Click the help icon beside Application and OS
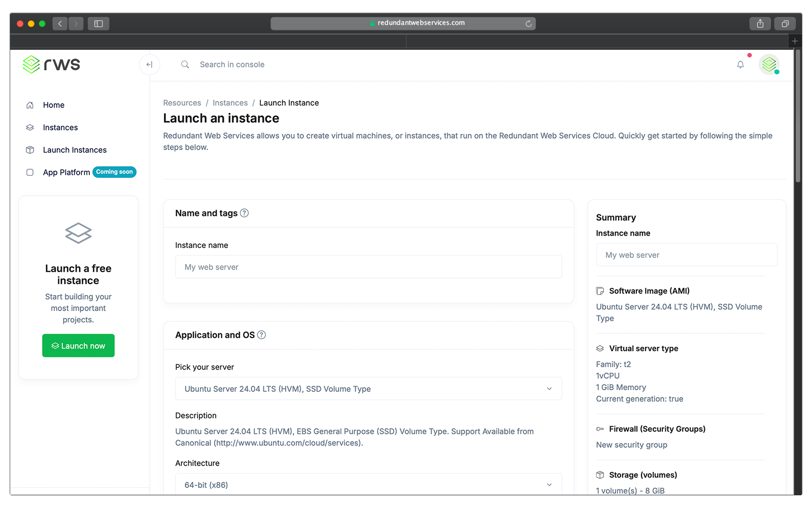Viewport: 812px width, 508px height. (261, 335)
